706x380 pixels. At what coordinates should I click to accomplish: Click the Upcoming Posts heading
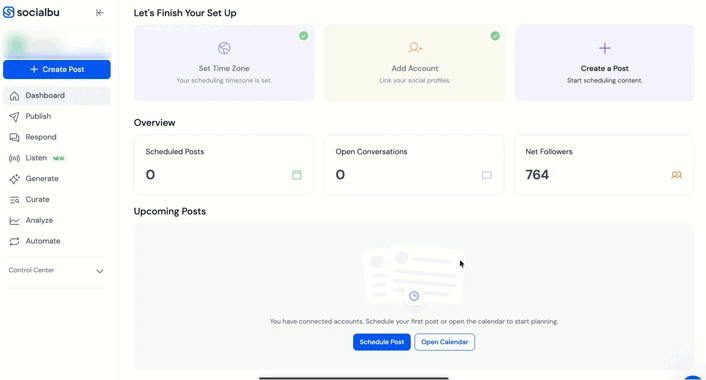coord(170,211)
